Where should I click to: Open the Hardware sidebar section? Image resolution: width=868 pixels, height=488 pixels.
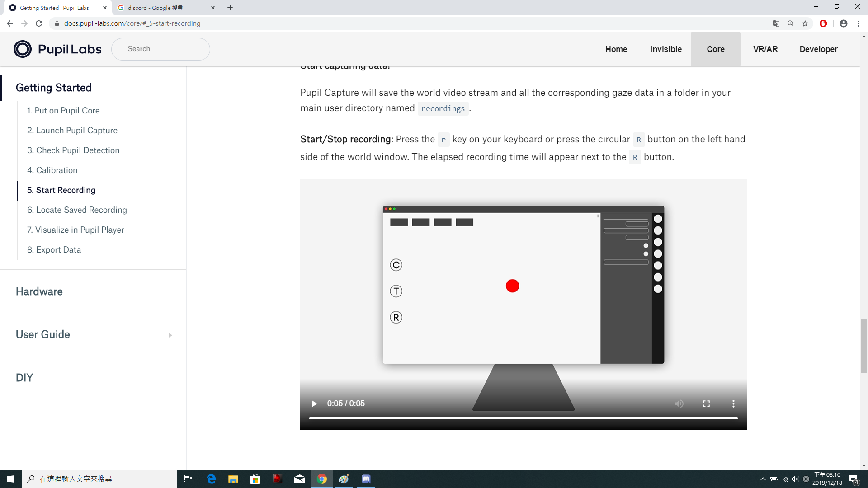[x=39, y=291]
